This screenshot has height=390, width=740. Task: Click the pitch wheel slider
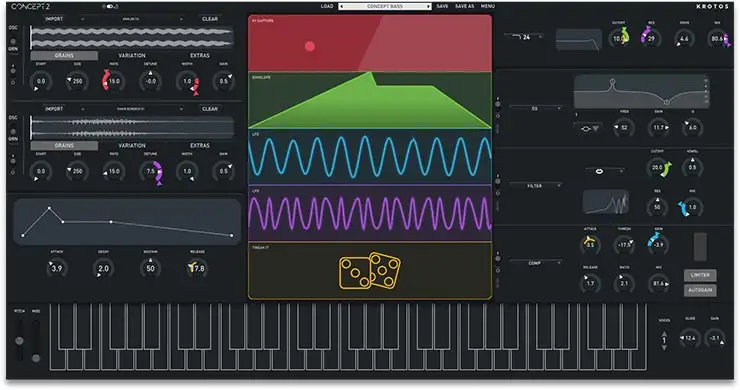point(19,340)
